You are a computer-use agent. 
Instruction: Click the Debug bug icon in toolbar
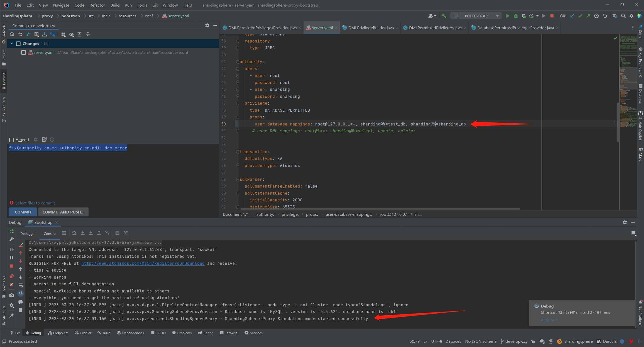click(x=516, y=16)
